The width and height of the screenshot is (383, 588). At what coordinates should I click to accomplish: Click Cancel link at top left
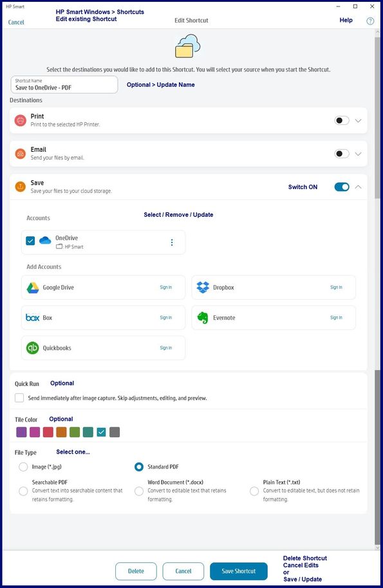pyautogui.click(x=16, y=22)
